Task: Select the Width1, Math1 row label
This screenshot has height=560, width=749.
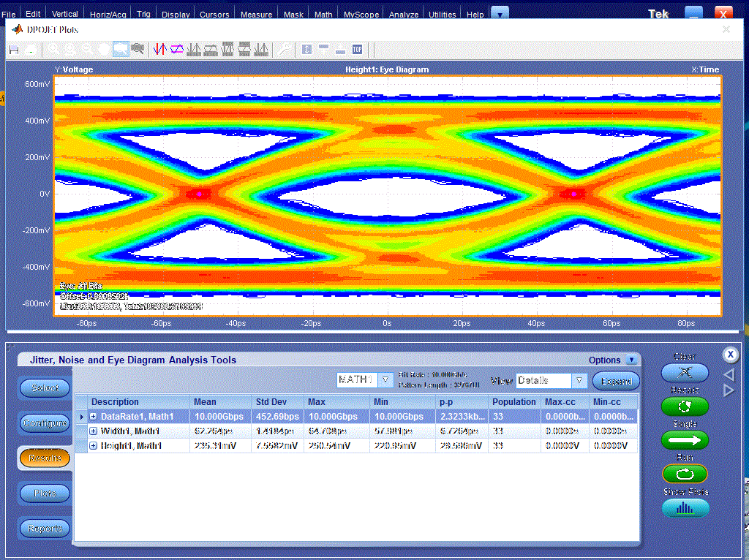Action: click(x=130, y=431)
